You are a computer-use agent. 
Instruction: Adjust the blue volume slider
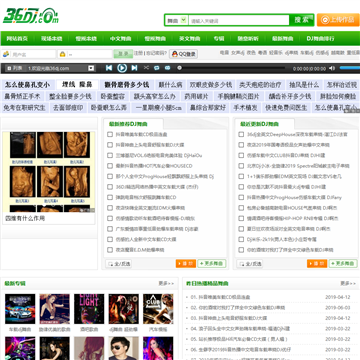pos(350,68)
